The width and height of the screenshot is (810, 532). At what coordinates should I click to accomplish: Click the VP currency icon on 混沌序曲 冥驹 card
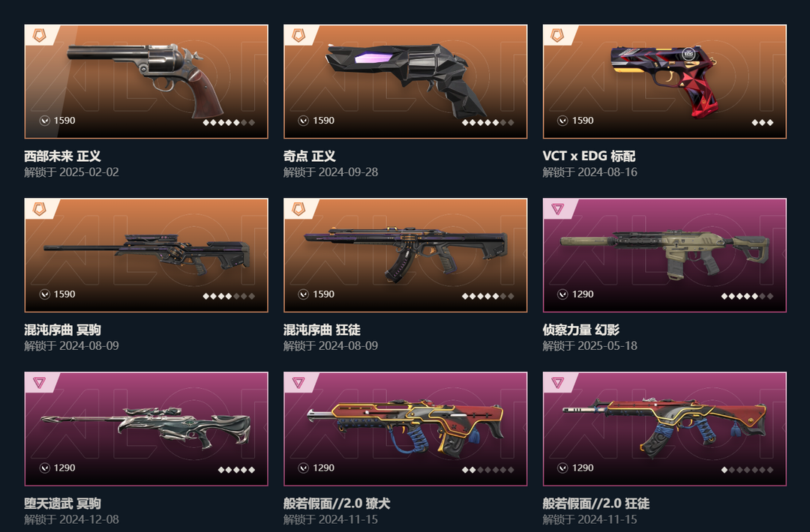(45, 294)
